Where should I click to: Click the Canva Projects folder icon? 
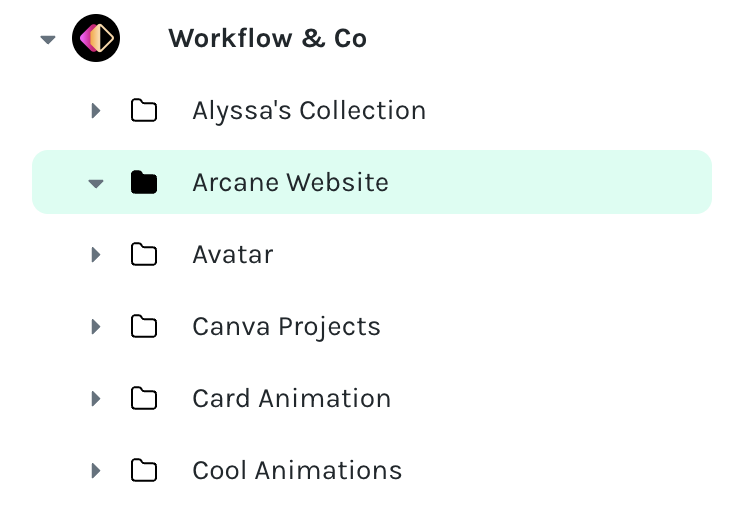tap(144, 326)
